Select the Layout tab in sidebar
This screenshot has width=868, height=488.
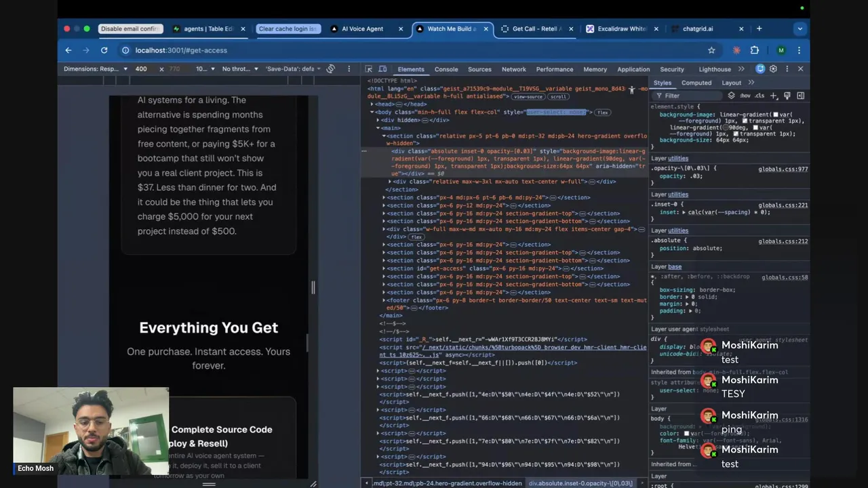coord(731,83)
